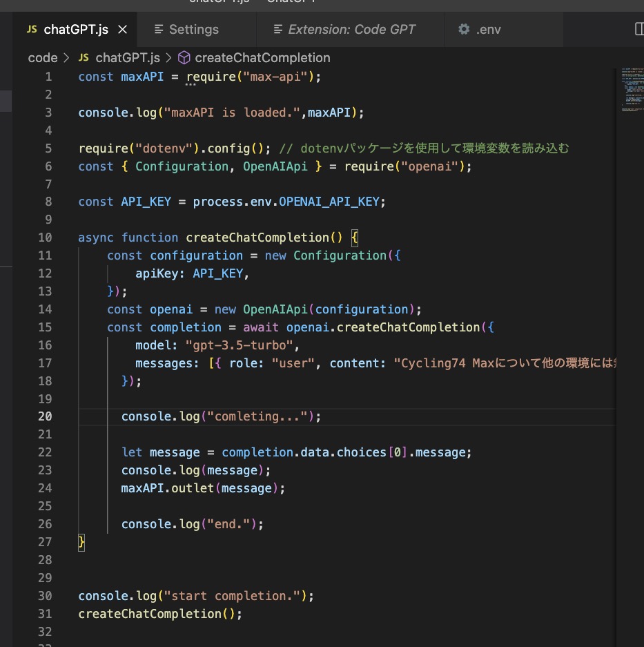Click line number 20 in the gutter
Screen dimensions: 644x647
pyautogui.click(x=44, y=416)
